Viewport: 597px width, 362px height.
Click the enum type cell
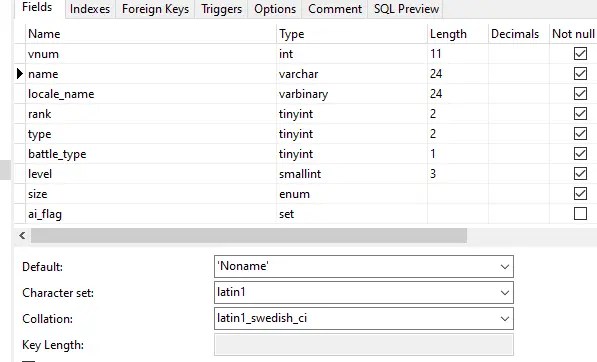(x=352, y=194)
